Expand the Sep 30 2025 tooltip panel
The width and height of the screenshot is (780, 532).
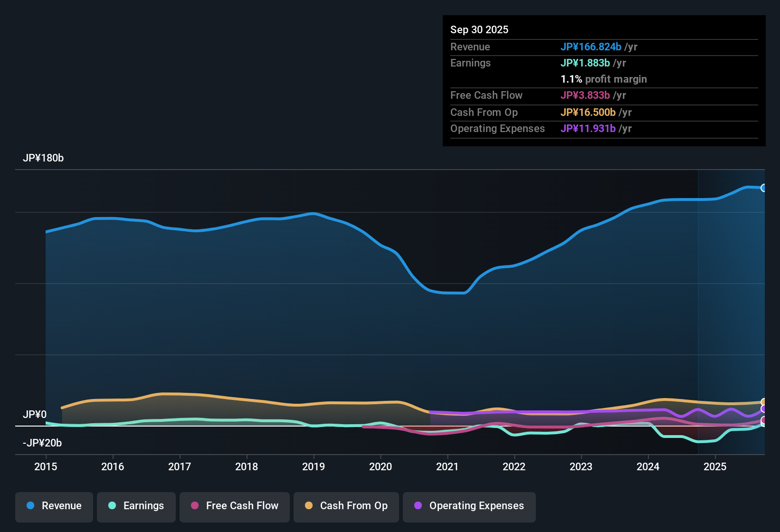click(604, 81)
